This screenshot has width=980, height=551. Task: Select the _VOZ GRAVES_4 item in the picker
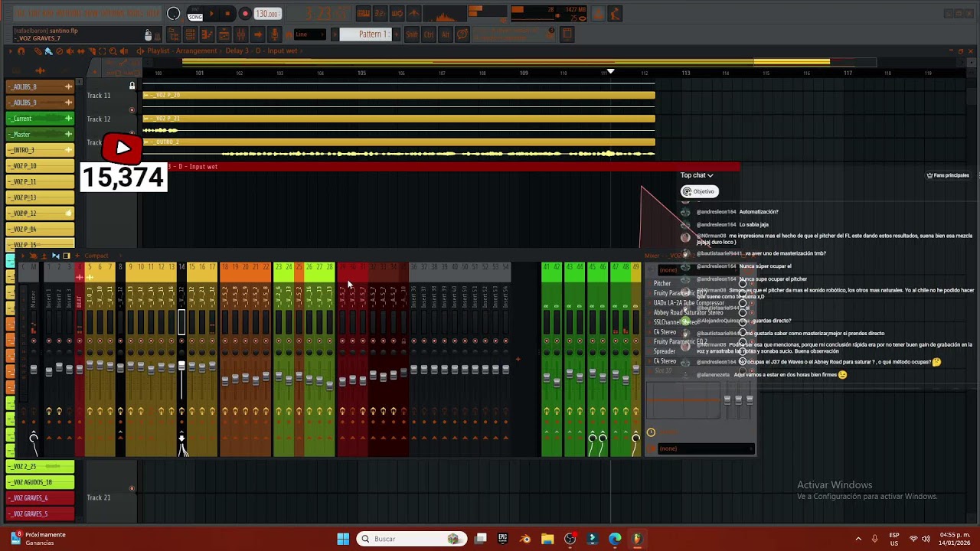(40, 498)
